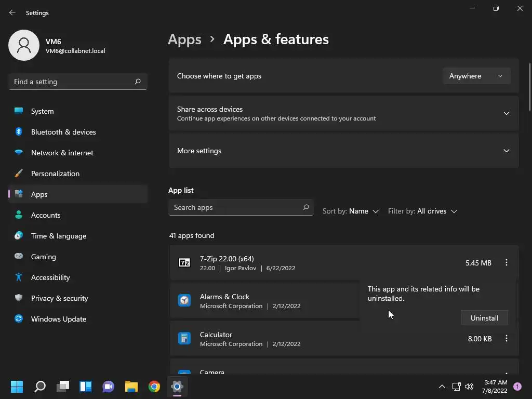Open the Windows Update refresh icon
Screen dimensions: 532x399
[x=19, y=318]
